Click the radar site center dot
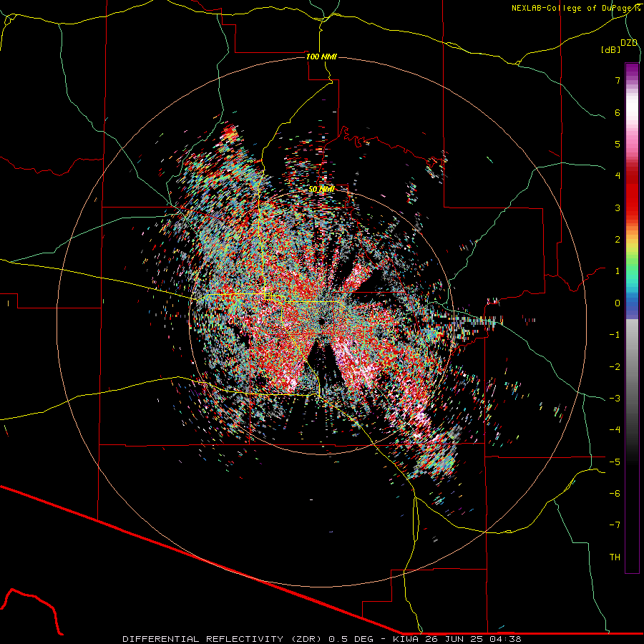This screenshot has height=644, width=644. pyautogui.click(x=322, y=321)
